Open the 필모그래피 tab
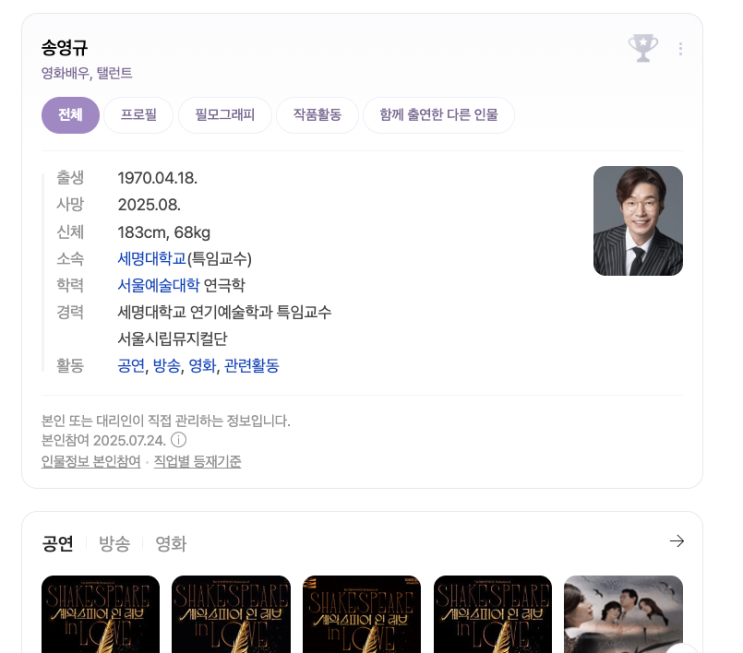Image resolution: width=743 pixels, height=653 pixels. [x=225, y=115]
